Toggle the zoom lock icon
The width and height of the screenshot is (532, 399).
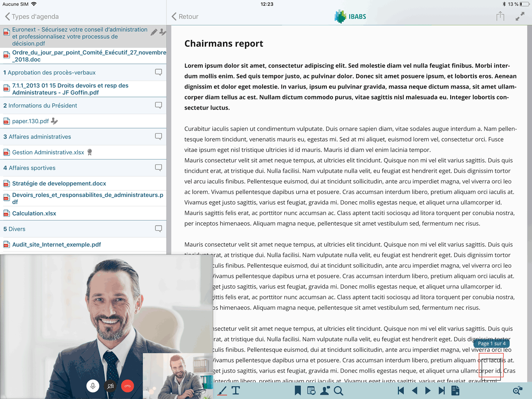(x=518, y=391)
